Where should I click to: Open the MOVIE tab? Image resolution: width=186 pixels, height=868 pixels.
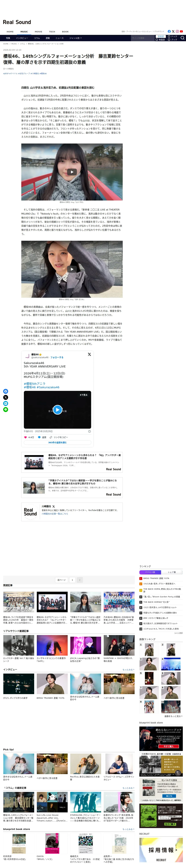pos(39,32)
